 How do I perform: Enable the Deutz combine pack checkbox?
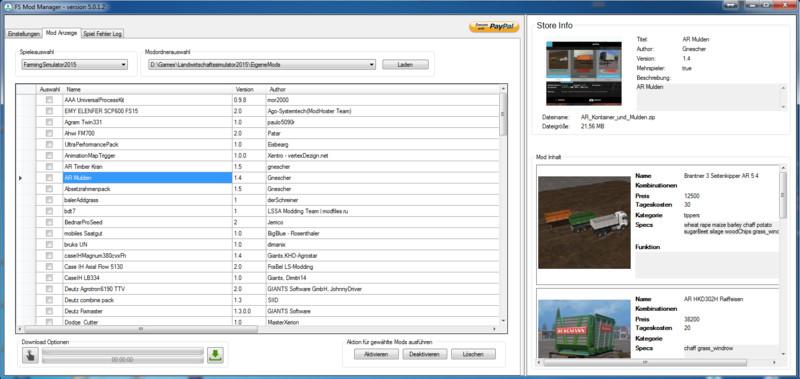coord(49,300)
